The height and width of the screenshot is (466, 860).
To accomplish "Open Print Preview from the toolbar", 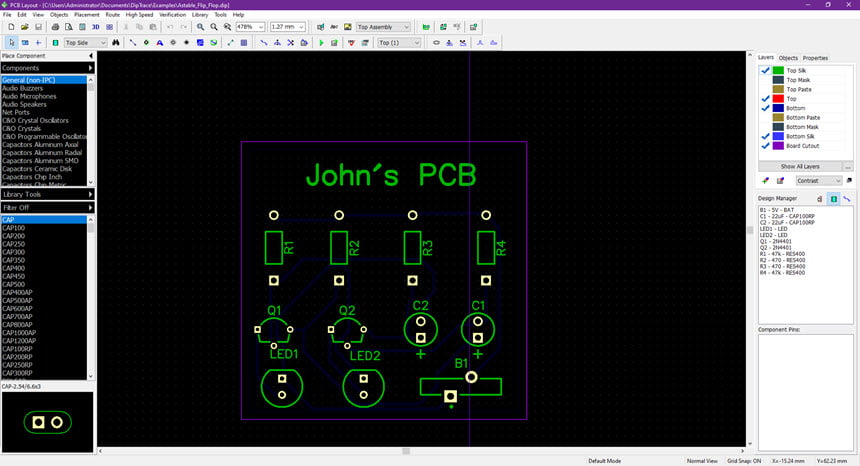I will tap(69, 27).
